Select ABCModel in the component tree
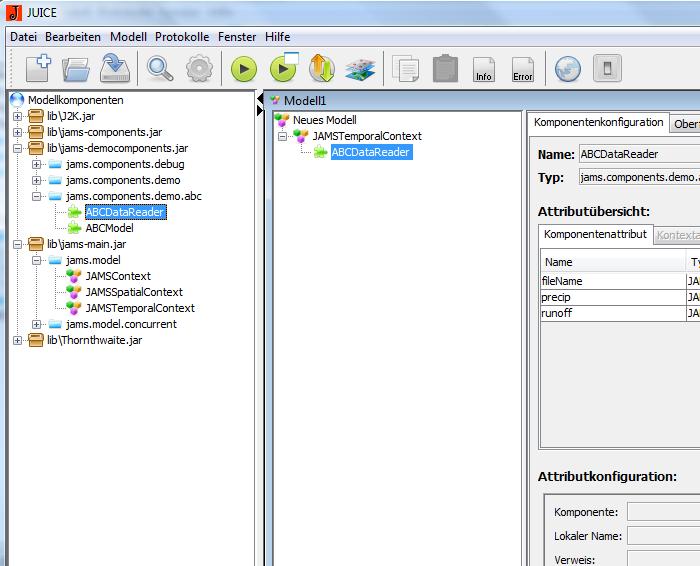 (109, 228)
